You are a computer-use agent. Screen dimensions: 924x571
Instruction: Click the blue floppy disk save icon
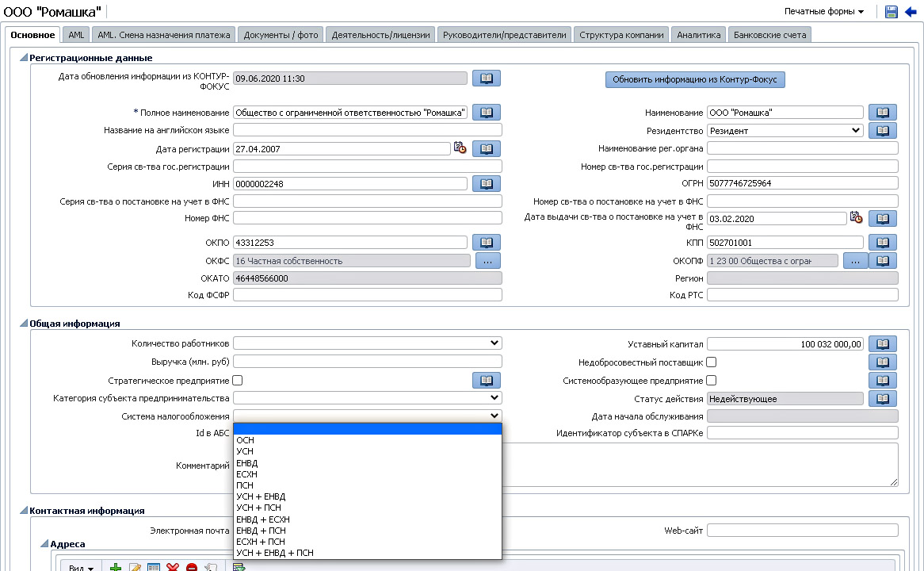click(892, 12)
